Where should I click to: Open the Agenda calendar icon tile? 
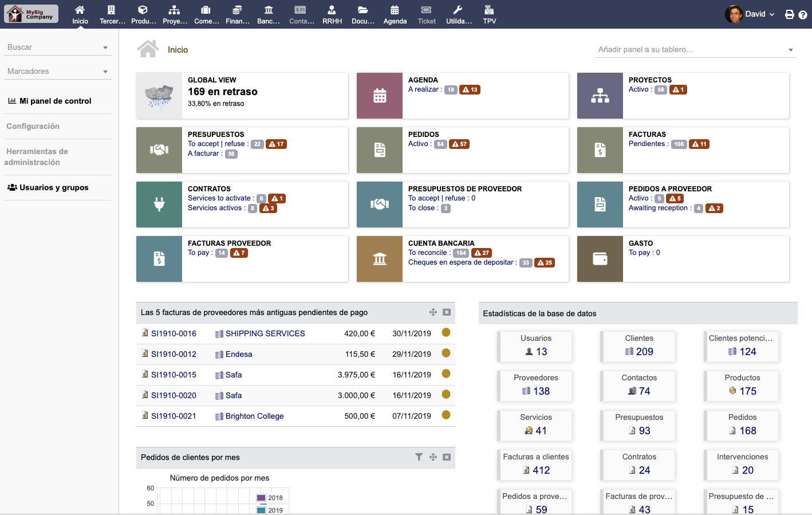tap(379, 96)
